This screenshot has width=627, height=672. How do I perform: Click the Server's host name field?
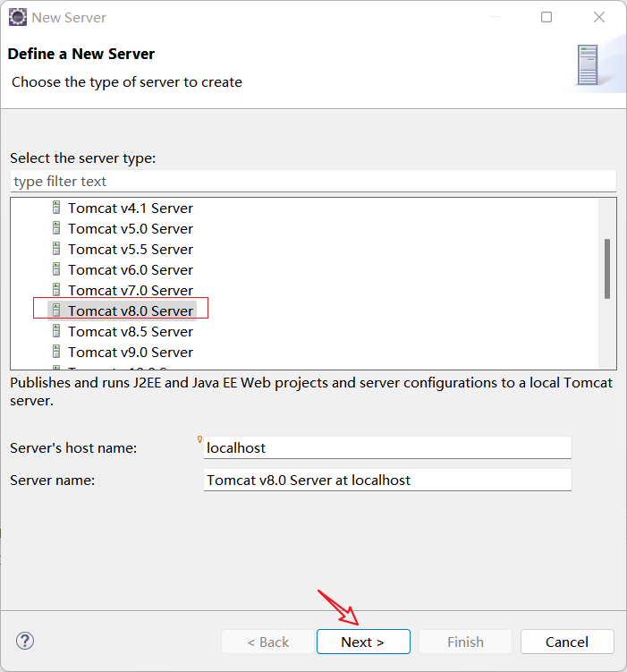[387, 448]
